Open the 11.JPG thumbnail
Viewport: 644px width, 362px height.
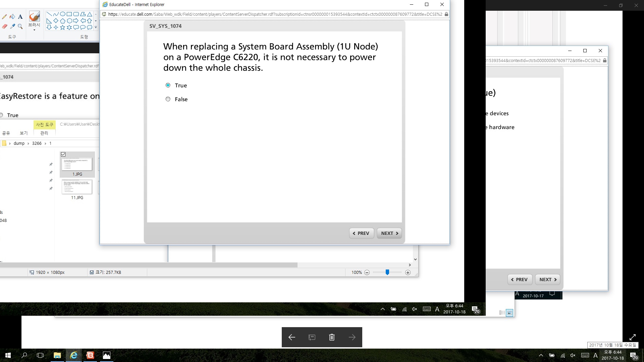pyautogui.click(x=77, y=187)
